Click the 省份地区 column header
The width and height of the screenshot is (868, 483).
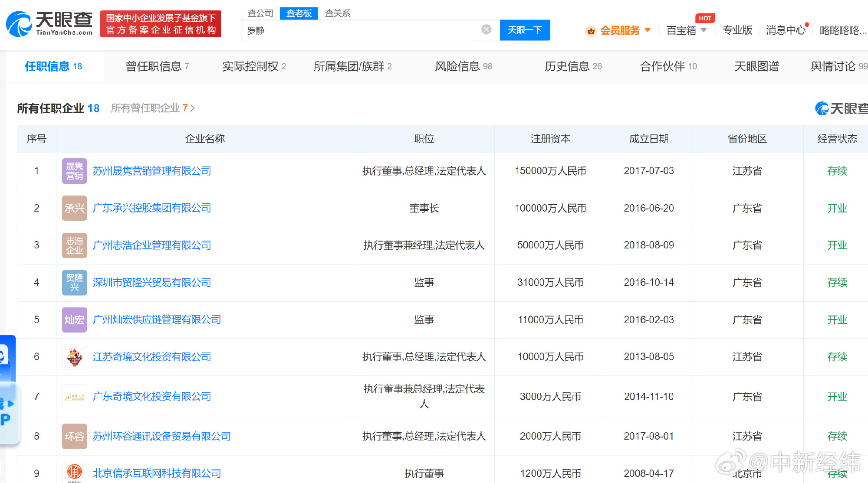coord(747,139)
